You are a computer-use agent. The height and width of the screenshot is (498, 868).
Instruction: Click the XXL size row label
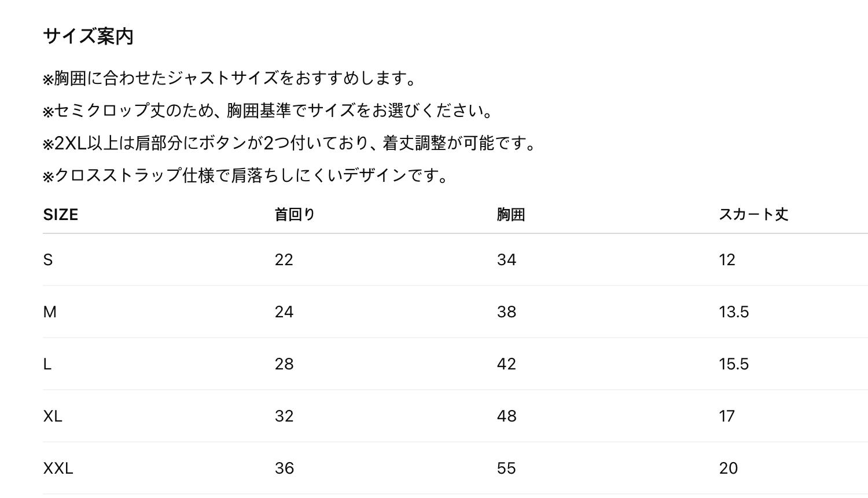pyautogui.click(x=58, y=468)
